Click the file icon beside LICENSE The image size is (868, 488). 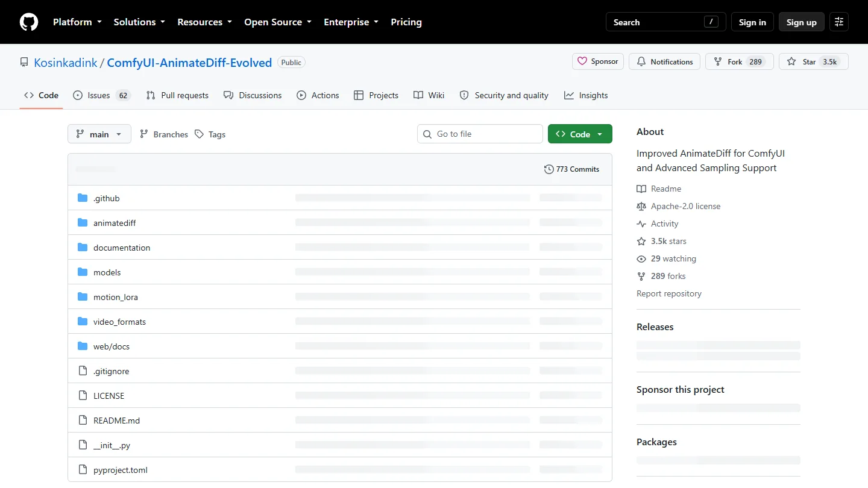(x=83, y=396)
